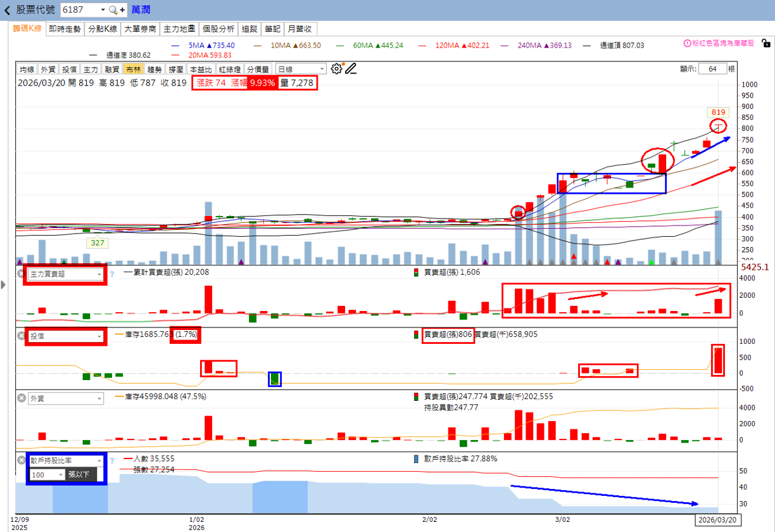Click help question mark next to 主力買賣超

coord(111,274)
